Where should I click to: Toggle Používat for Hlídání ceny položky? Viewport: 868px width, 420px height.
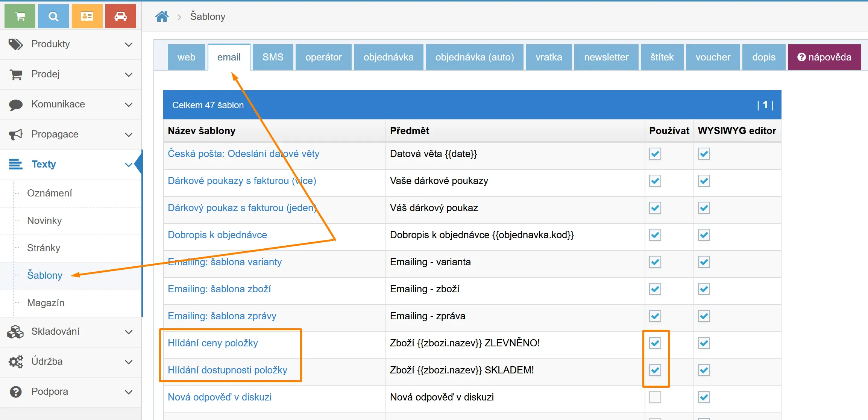(x=655, y=343)
